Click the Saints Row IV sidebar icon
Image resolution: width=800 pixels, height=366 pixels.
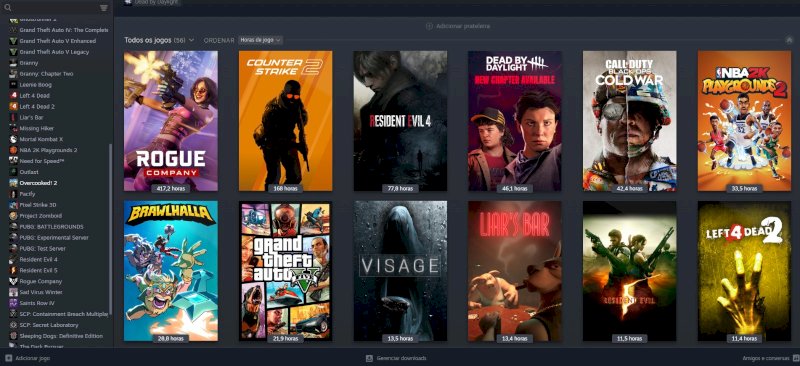13,303
